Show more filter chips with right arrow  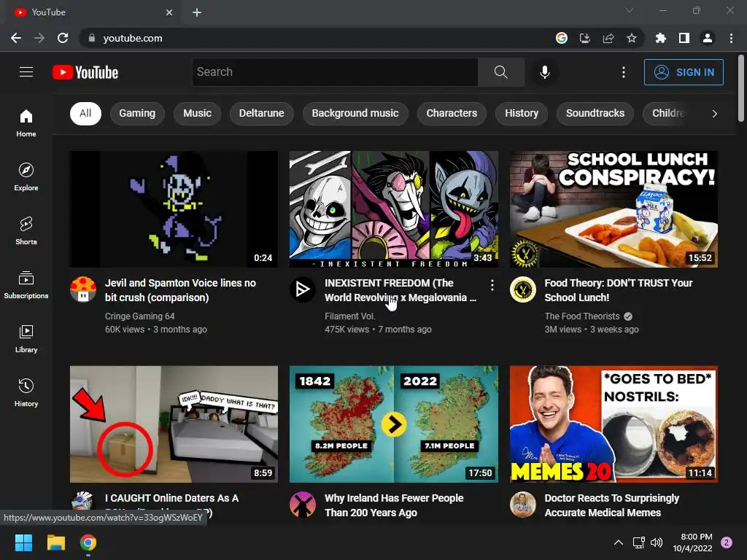tap(714, 113)
